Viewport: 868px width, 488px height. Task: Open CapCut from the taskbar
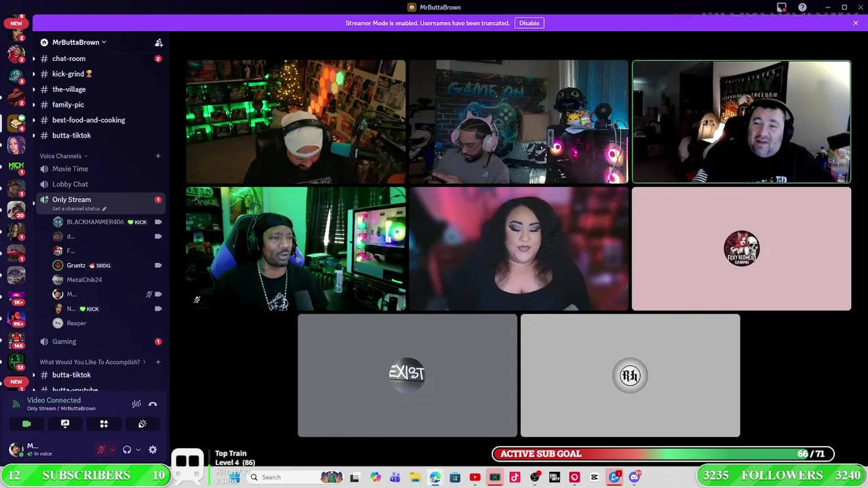[x=595, y=477]
